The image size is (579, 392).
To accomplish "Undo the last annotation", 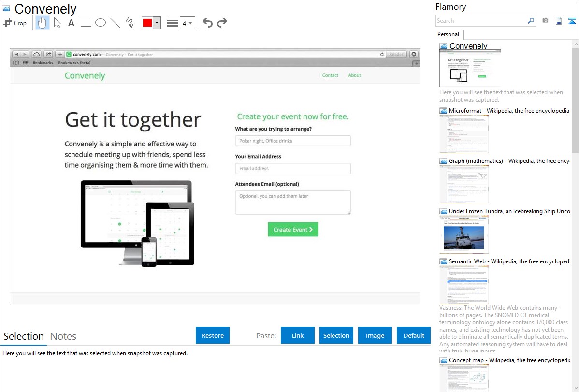I will click(207, 23).
